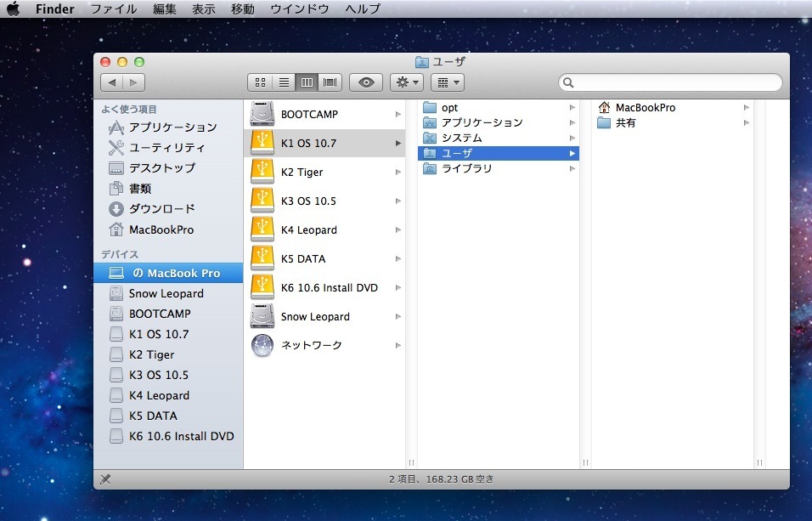Select the K2 Tiger USB drive icon
This screenshot has width=812, height=521.
(262, 173)
